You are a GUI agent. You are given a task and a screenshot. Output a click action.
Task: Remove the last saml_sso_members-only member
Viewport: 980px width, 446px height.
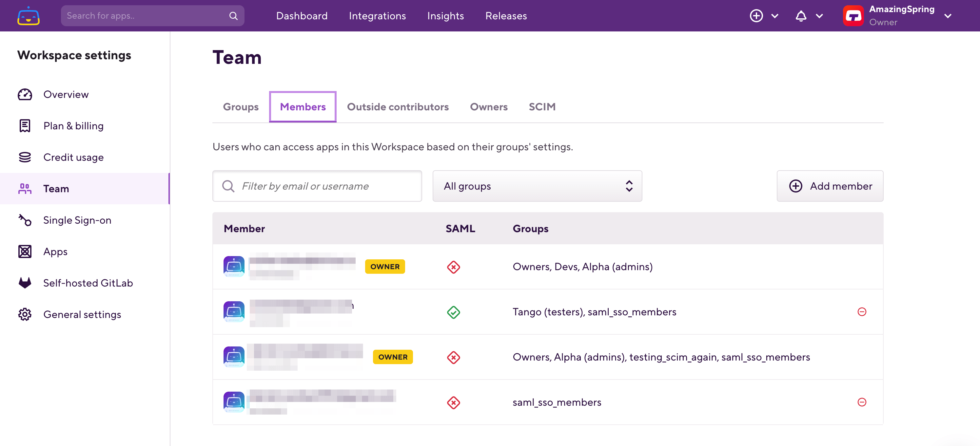point(862,402)
